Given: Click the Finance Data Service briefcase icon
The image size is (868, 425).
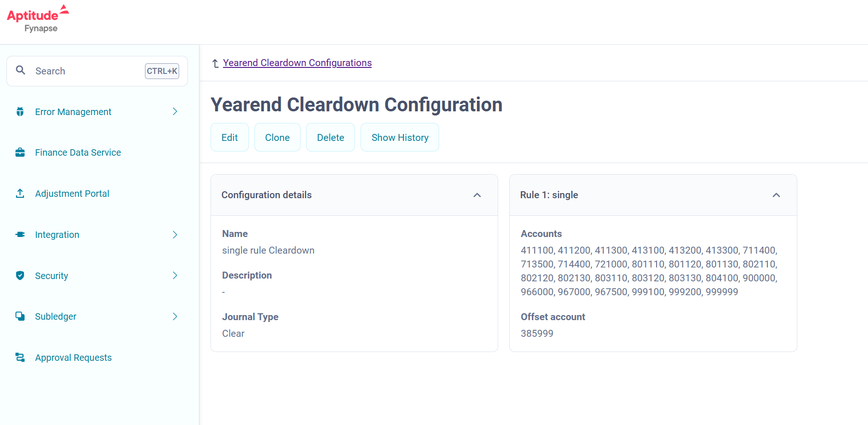Looking at the screenshot, I should (x=20, y=152).
